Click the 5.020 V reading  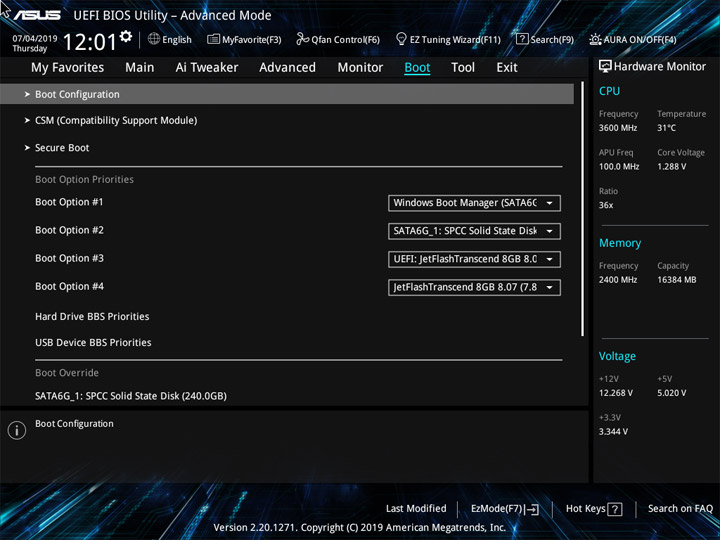672,393
